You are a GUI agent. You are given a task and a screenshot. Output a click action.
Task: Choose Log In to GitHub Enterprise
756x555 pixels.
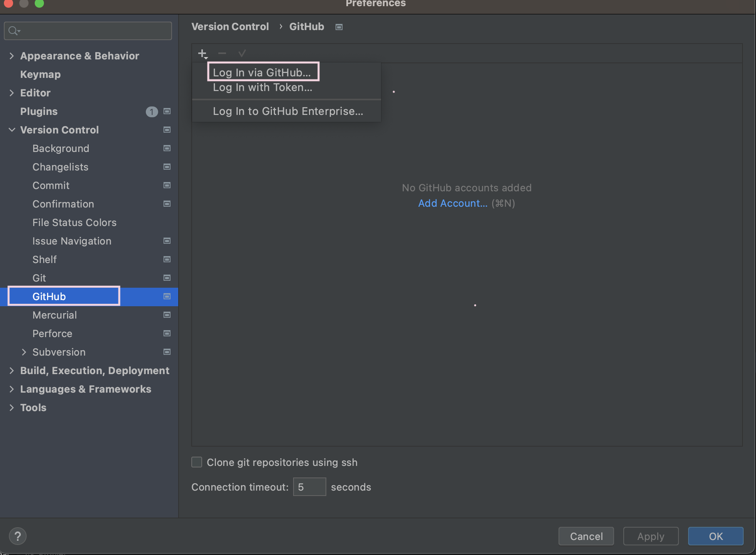(x=287, y=111)
